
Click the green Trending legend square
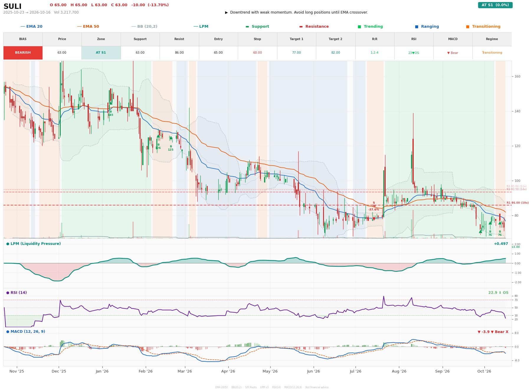[x=359, y=27]
